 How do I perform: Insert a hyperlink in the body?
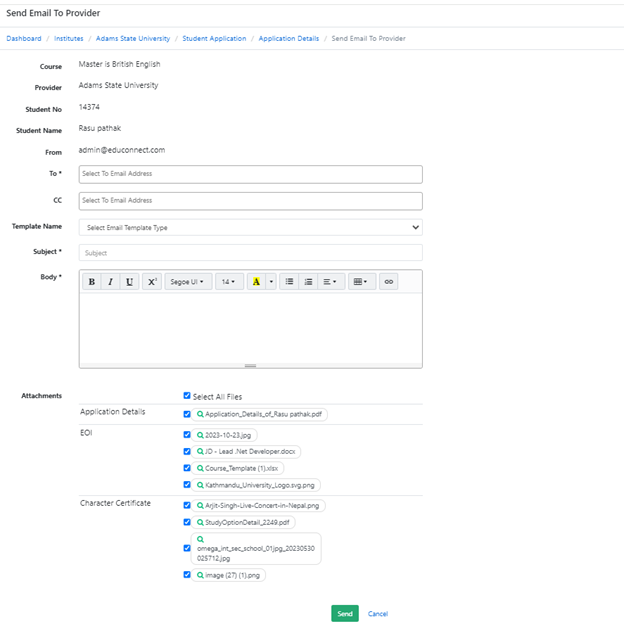389,282
